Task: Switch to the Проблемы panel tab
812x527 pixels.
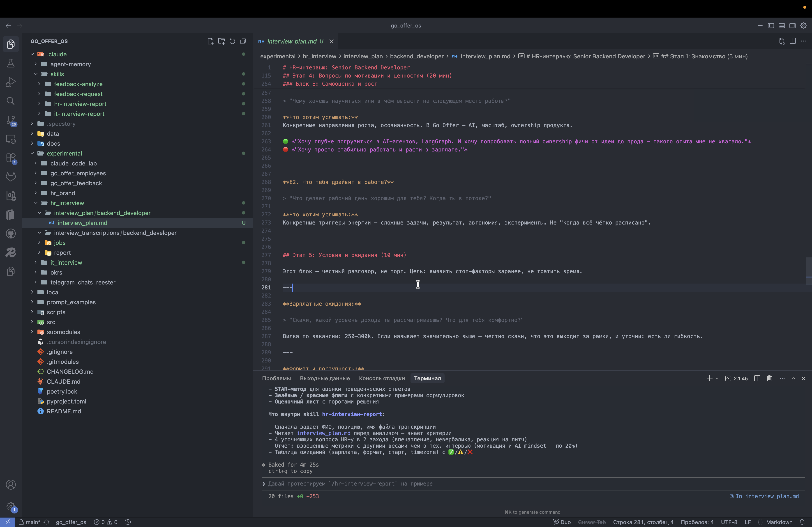Action: [x=276, y=378]
